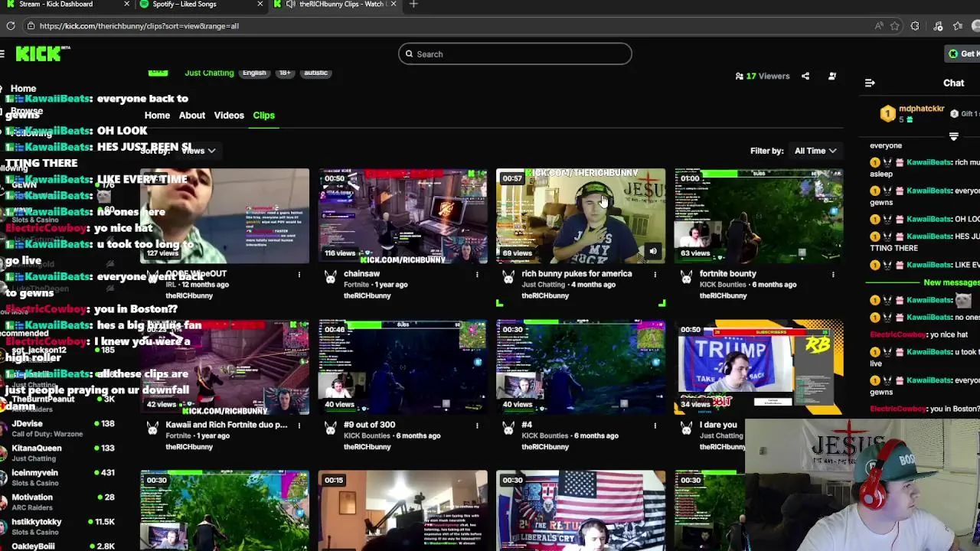Click the Get Kick button
Screen dimensions: 980x551
pos(963,54)
